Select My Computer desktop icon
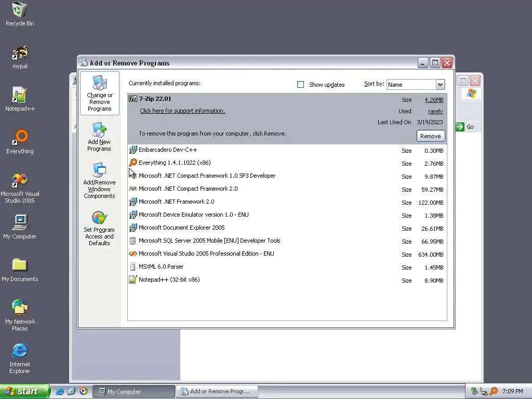This screenshot has height=399, width=532. pos(20,227)
